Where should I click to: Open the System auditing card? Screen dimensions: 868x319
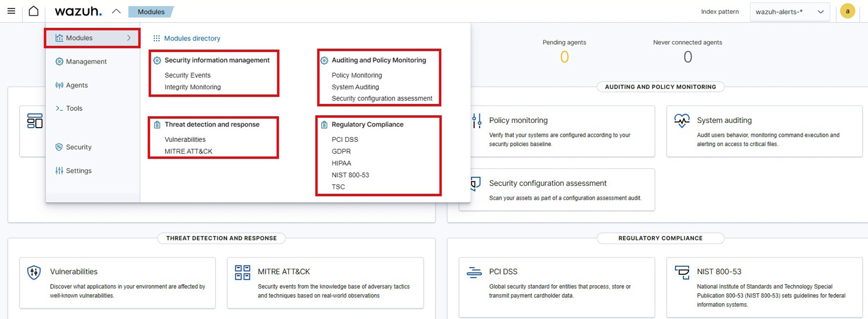pyautogui.click(x=764, y=131)
